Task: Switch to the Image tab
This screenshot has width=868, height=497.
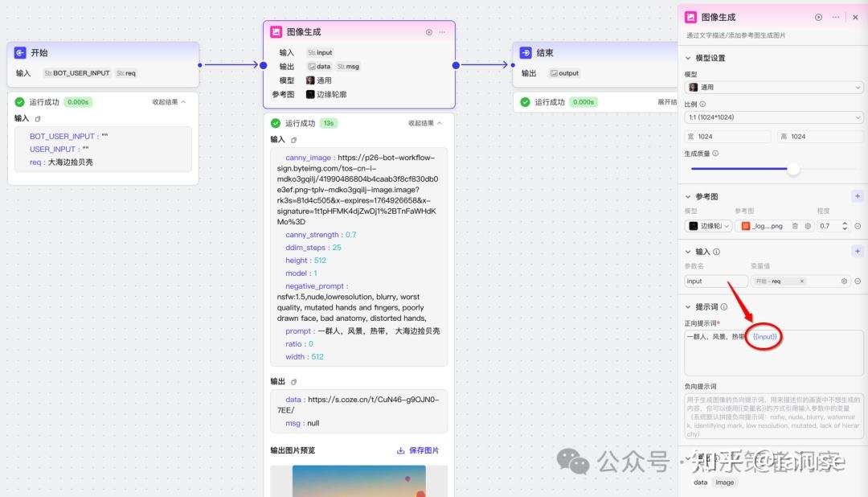Action: 725,483
